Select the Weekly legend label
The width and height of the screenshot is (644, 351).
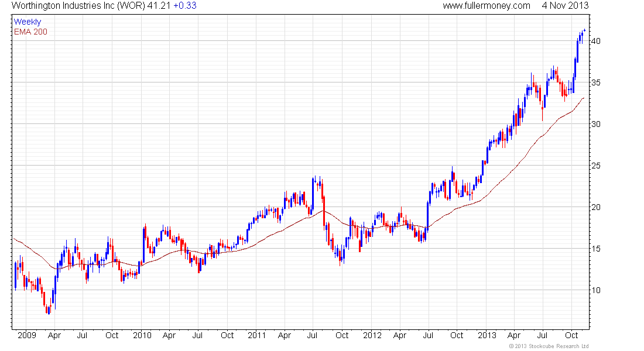pos(28,22)
